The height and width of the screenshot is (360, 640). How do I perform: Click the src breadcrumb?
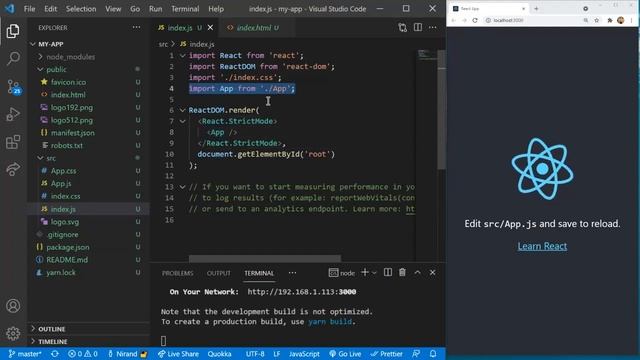[x=163, y=44]
